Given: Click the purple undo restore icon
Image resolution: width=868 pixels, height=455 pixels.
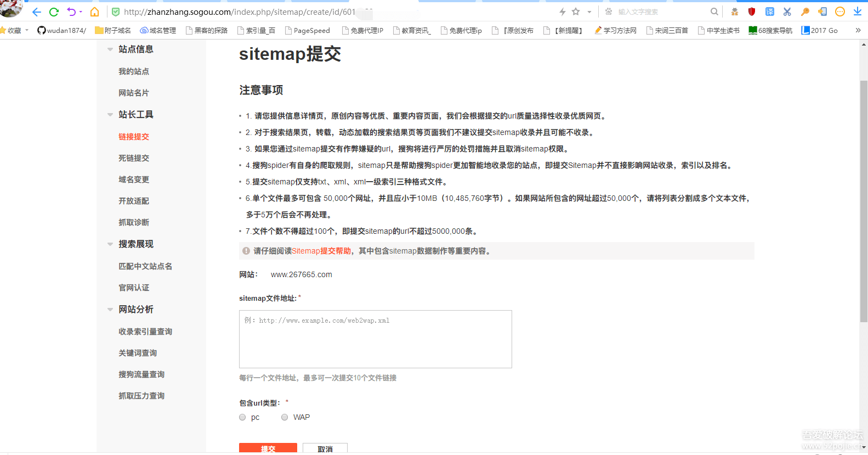Looking at the screenshot, I should [71, 12].
